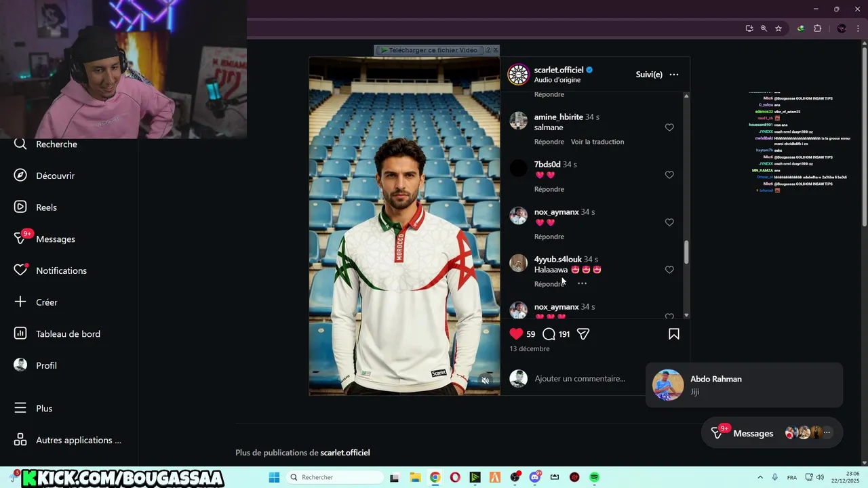Click the Suivi(e) following button
The width and height of the screenshot is (868, 488).
click(649, 75)
